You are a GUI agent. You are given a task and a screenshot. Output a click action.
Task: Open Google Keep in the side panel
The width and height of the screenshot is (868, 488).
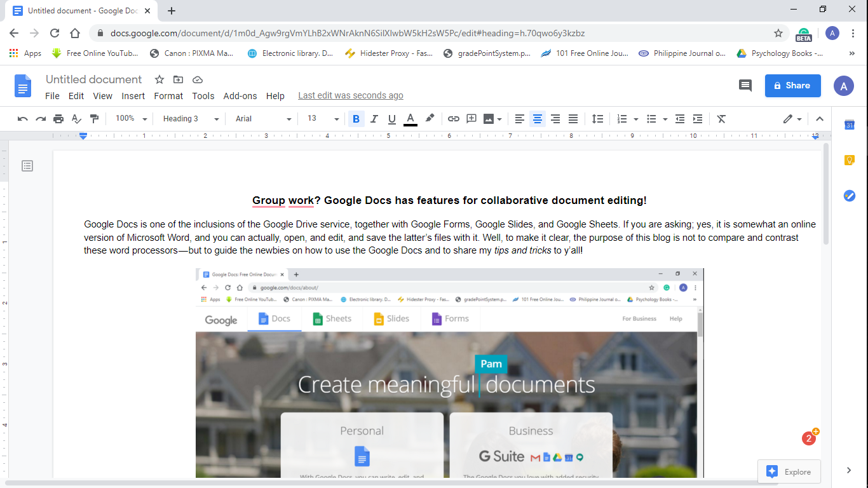click(x=850, y=159)
